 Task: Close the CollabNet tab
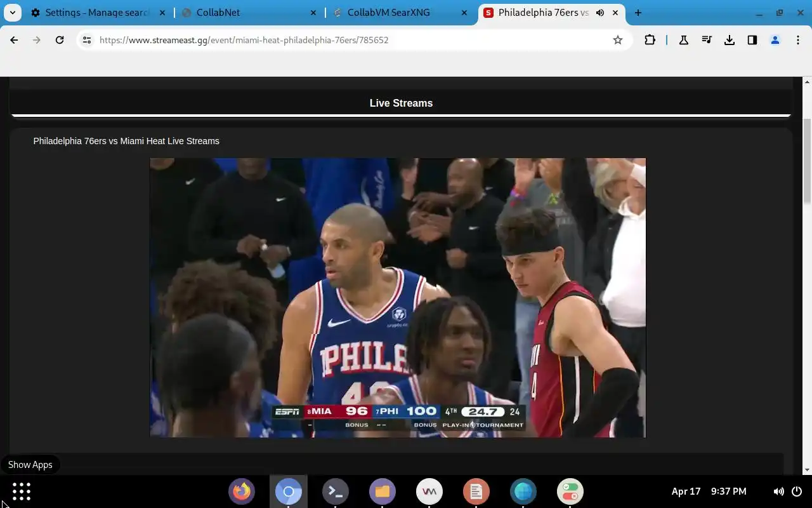tap(314, 13)
